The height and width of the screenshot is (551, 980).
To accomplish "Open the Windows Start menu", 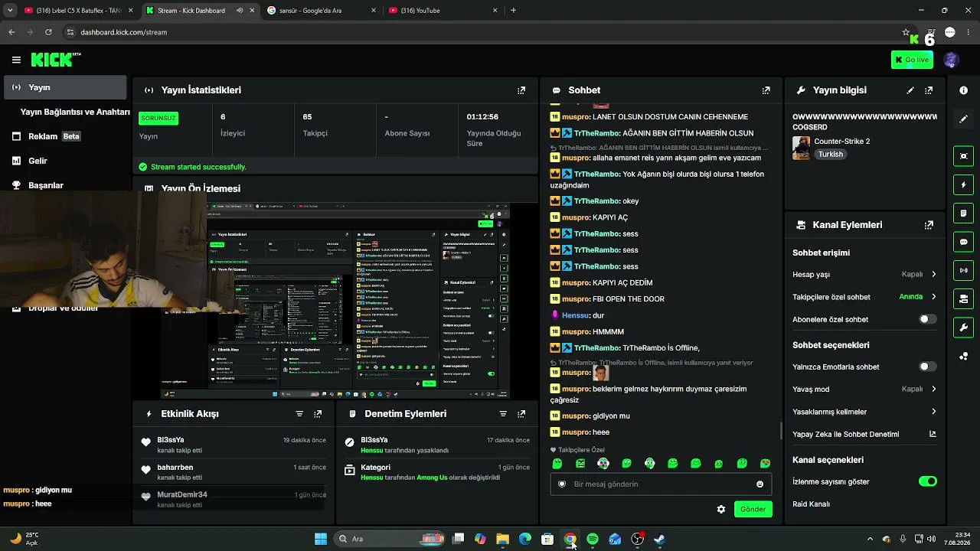I will coord(321,539).
